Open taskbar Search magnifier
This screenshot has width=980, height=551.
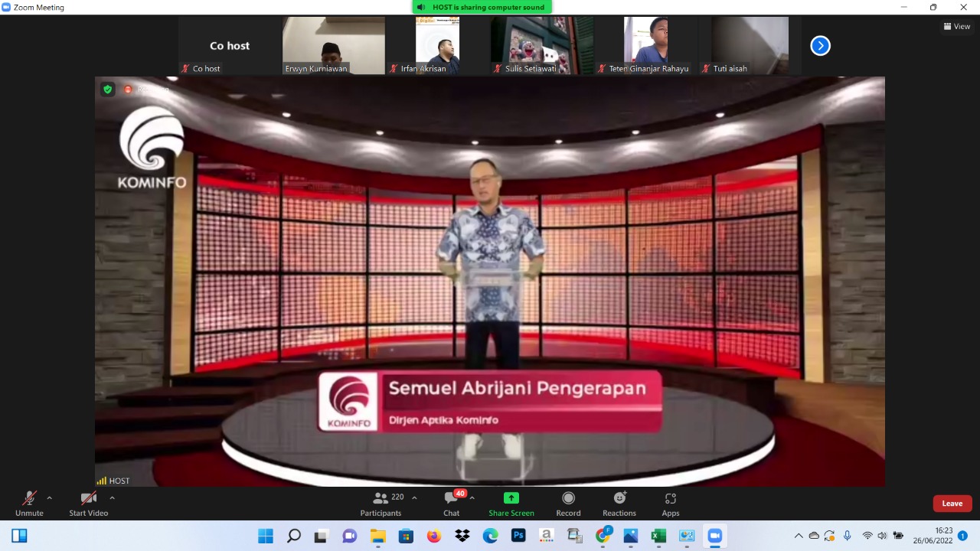tap(294, 536)
